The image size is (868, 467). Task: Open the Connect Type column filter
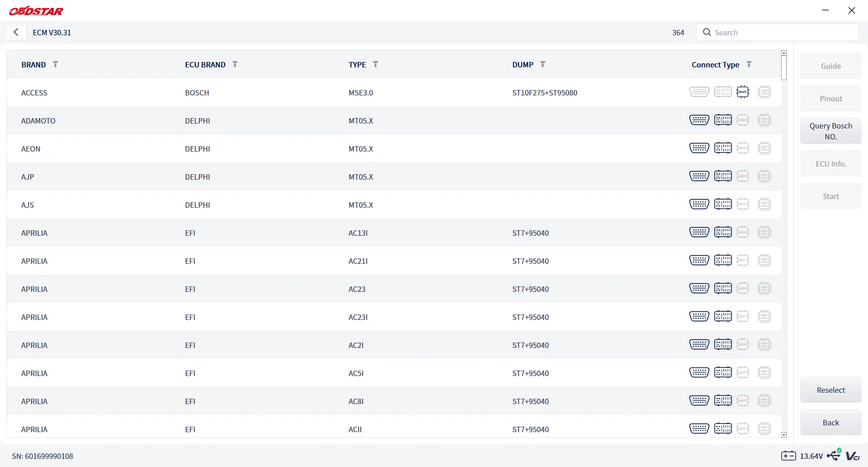[x=749, y=64]
